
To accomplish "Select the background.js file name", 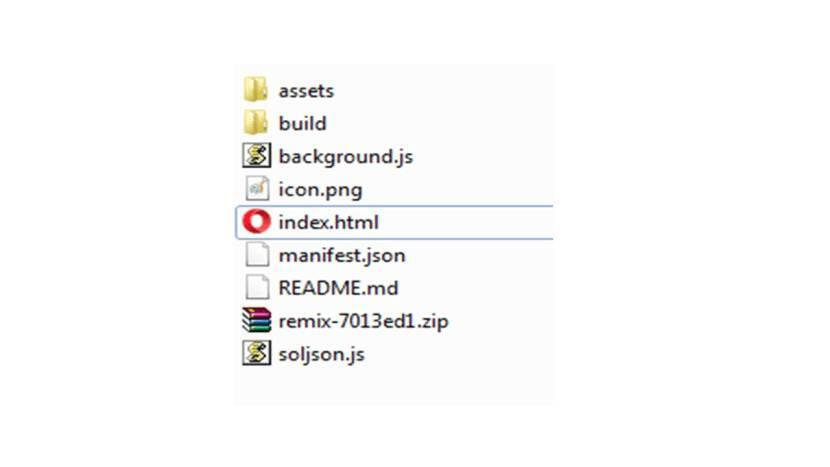I will tap(345, 157).
